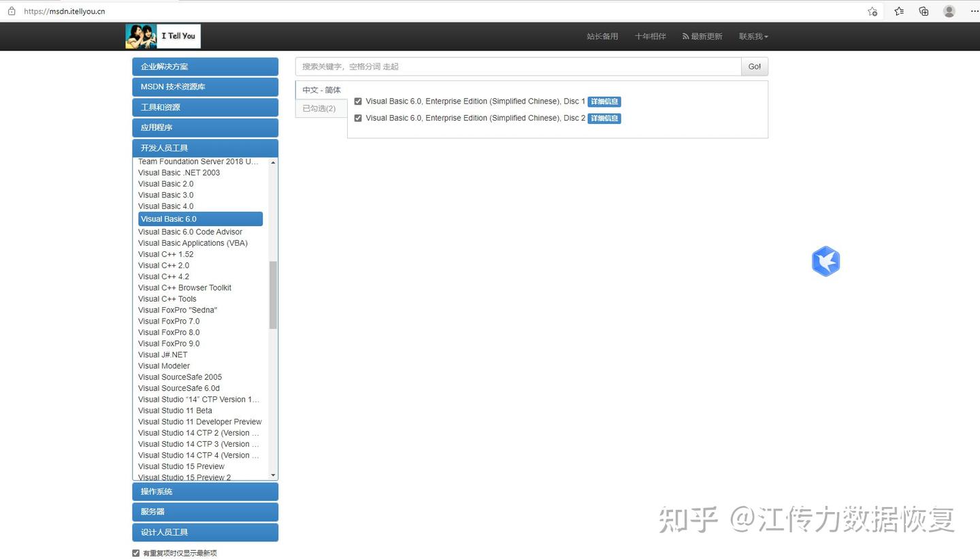Toggle Visual Basic 6.0 Disc 1 checkbox
The width and height of the screenshot is (980, 559).
[x=358, y=101]
